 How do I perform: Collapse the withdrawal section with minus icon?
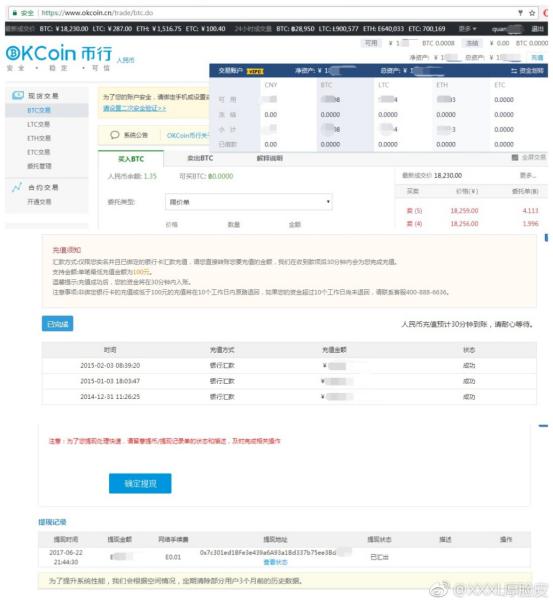coord(543,426)
